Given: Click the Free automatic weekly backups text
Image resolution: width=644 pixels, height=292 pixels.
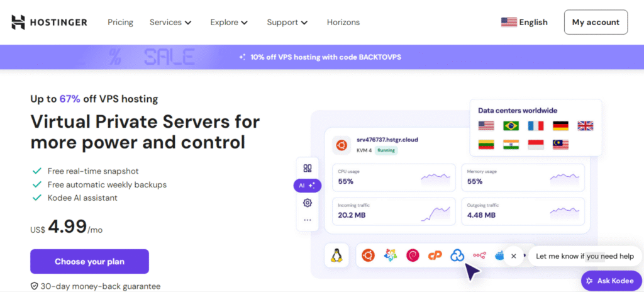Looking at the screenshot, I should tap(107, 184).
